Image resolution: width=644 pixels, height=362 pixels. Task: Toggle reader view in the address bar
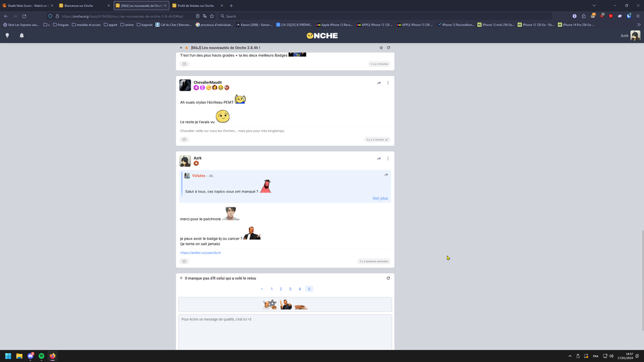coord(197,16)
